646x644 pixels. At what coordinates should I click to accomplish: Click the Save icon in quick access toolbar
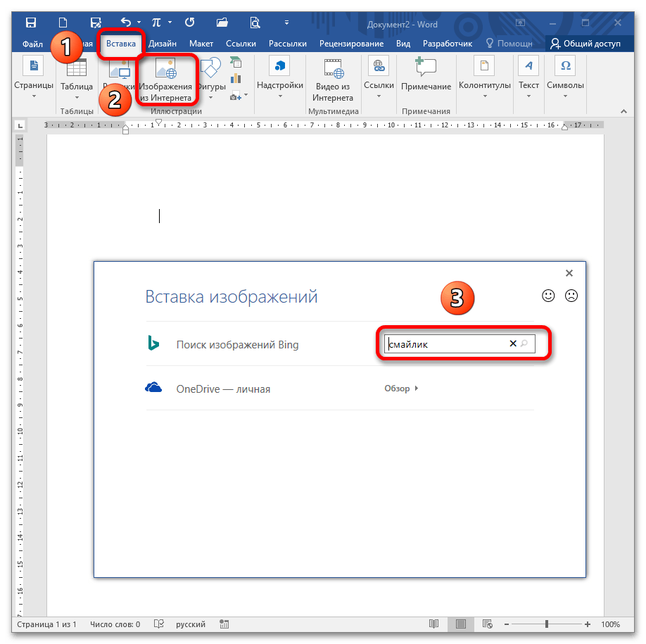[31, 23]
